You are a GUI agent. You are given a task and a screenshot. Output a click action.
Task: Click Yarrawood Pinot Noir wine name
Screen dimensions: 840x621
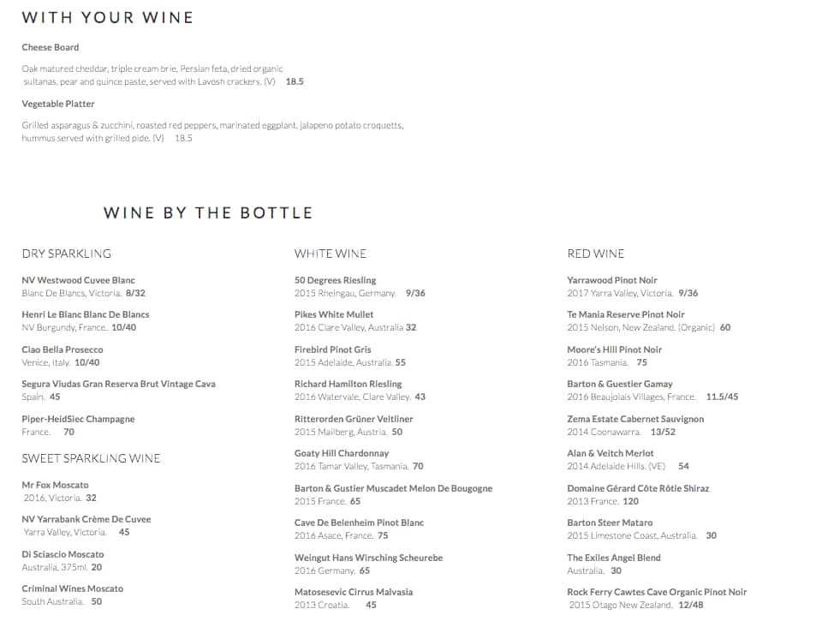(x=612, y=280)
